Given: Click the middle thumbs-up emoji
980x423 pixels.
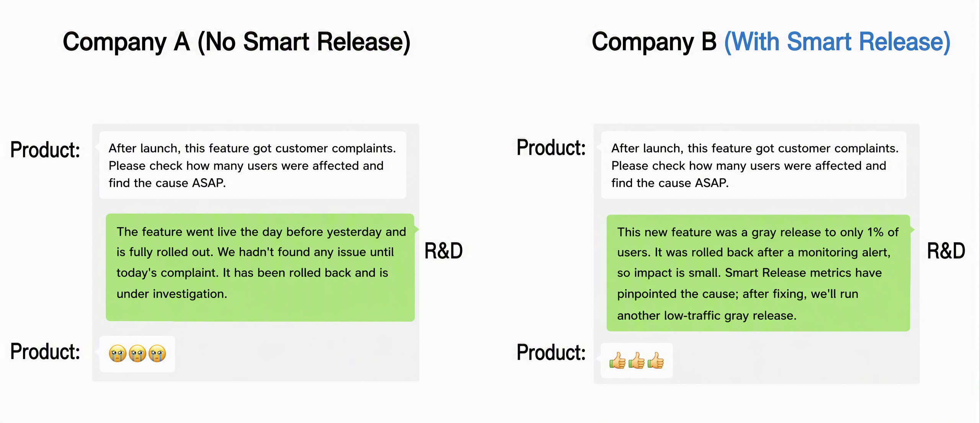Looking at the screenshot, I should tap(637, 361).
